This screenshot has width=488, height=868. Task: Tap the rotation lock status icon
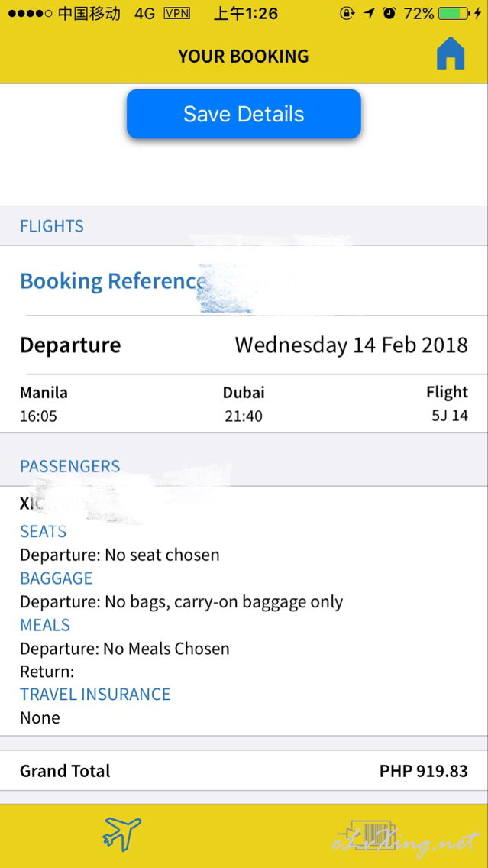(347, 14)
